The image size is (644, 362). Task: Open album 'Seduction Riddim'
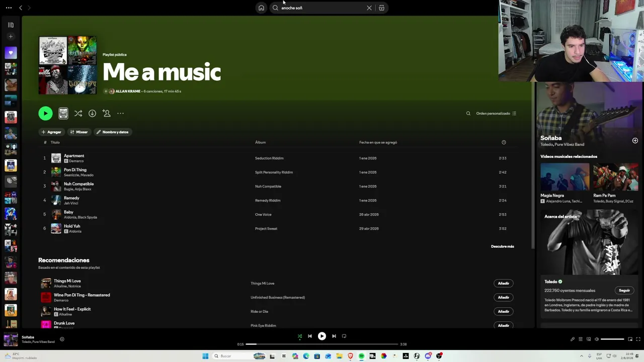coord(269,158)
